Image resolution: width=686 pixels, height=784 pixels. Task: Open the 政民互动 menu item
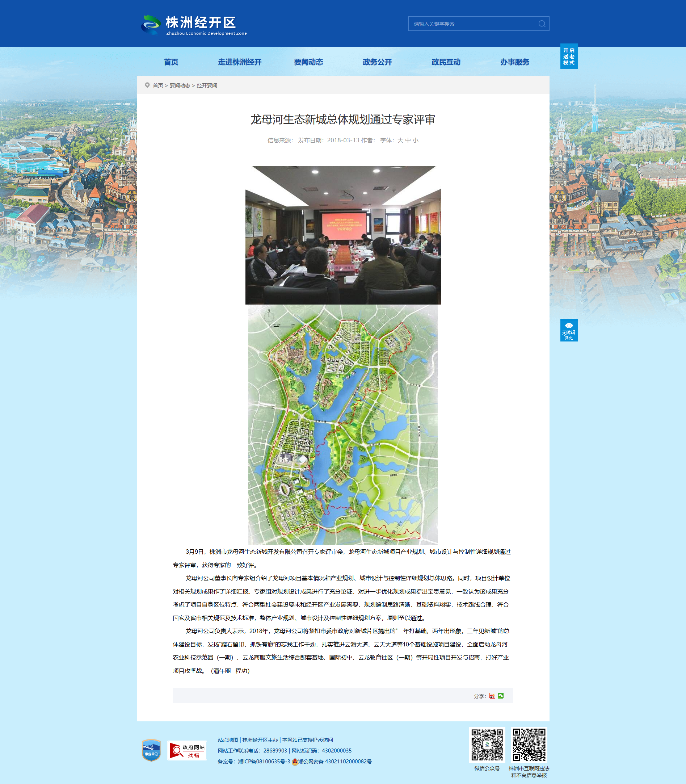click(446, 62)
